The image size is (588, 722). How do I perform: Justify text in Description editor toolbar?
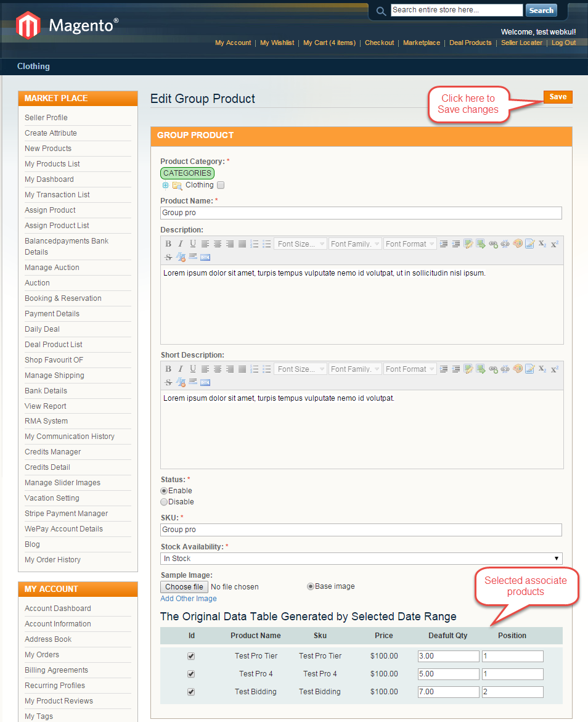pos(242,244)
